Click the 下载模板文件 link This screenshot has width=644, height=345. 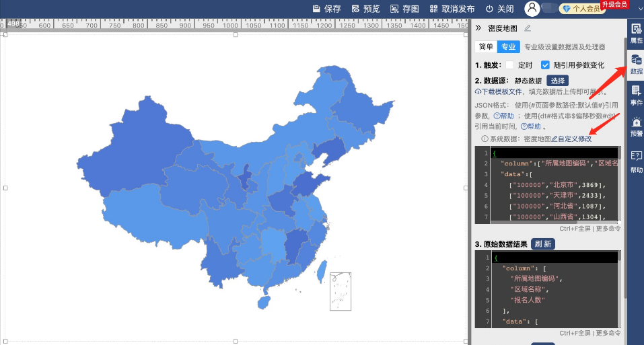[x=498, y=91]
